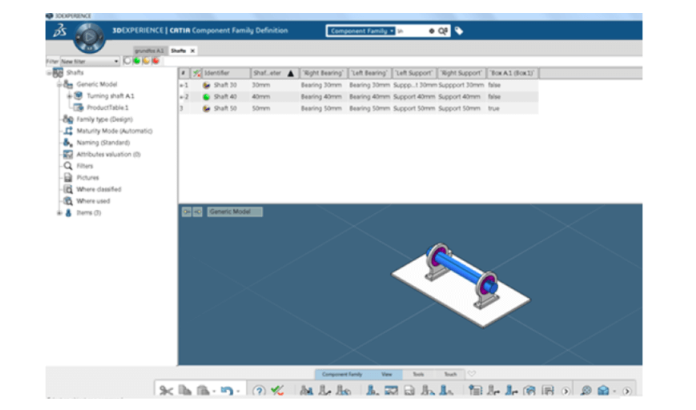The image size is (696, 410).
Task: Click the Help question mark icon
Action: [259, 390]
